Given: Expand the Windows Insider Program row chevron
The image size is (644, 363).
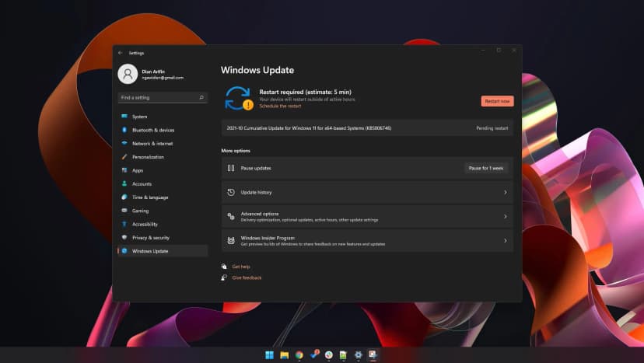Looking at the screenshot, I should 505,241.
